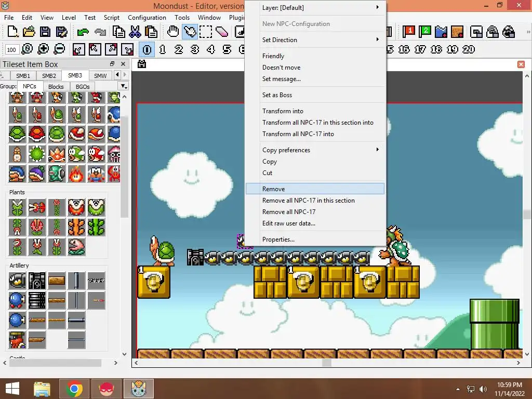The width and height of the screenshot is (532, 399).
Task: Switch to the SMW tileset tab
Action: [100, 75]
